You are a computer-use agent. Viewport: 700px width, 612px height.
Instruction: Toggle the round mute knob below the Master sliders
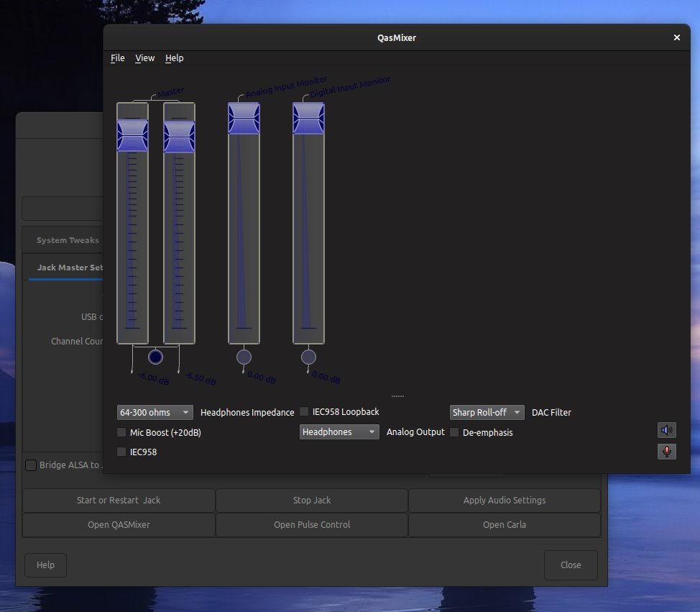pos(155,356)
